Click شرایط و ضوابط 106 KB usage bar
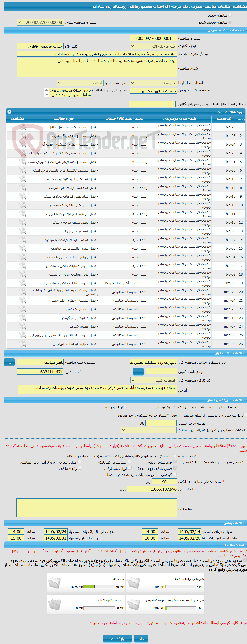The height and width of the screenshot is (644, 247). [180, 587]
